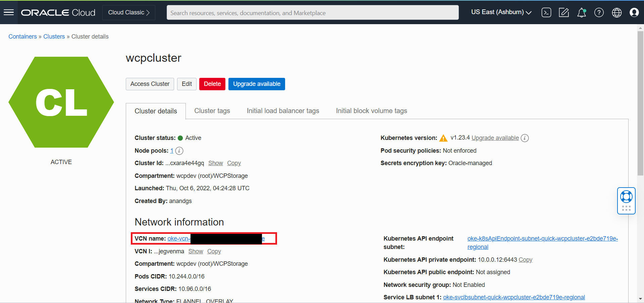Click the Pod security policies Not enforced text
644x303 pixels.
[x=460, y=151]
